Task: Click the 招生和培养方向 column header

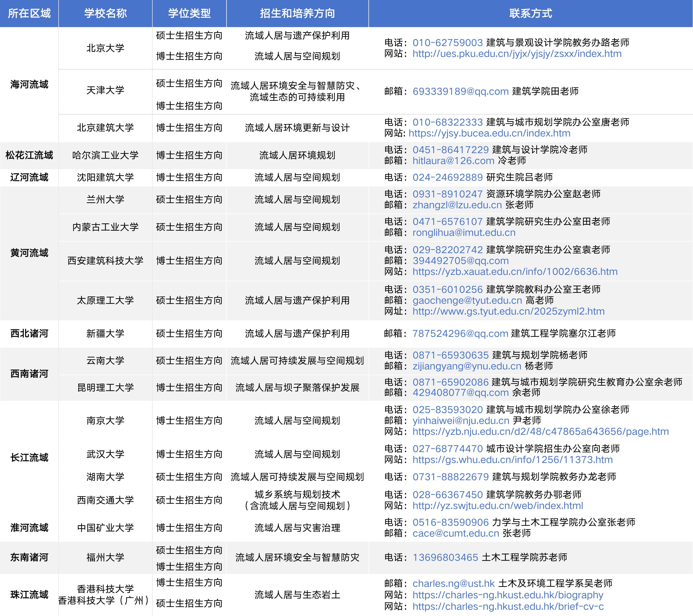Action: coord(297,13)
